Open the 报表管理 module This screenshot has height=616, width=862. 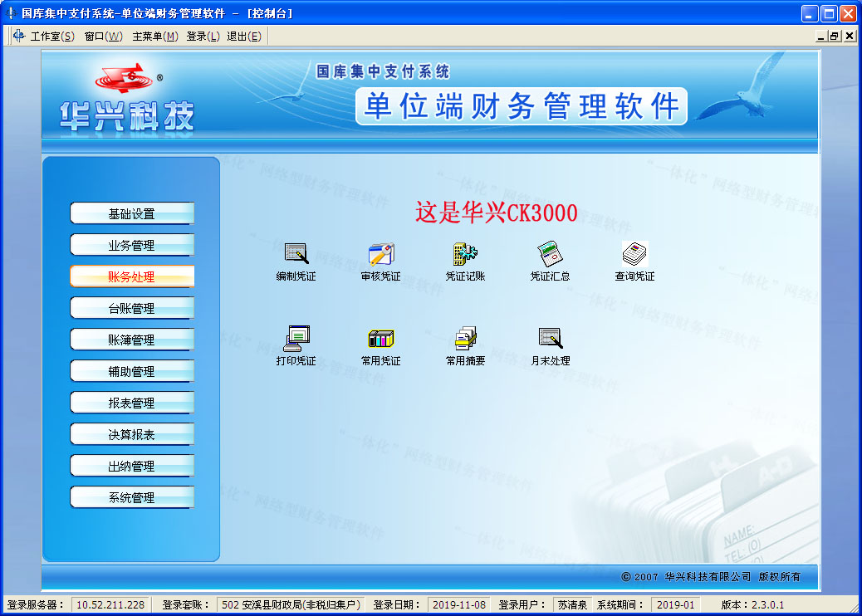132,403
